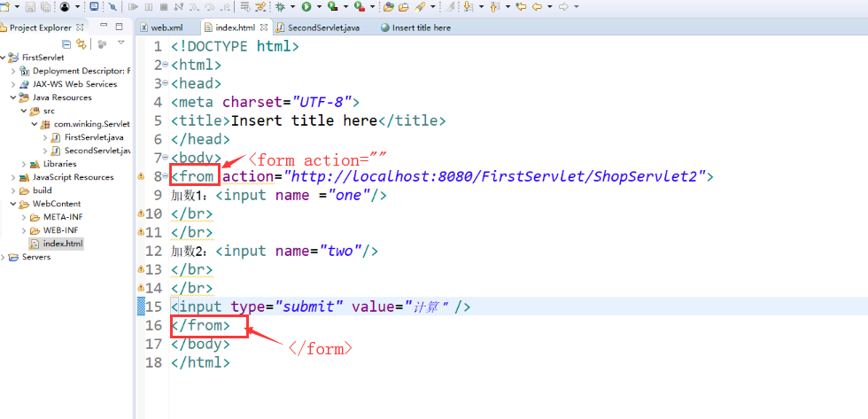Select the Libraries node

pyautogui.click(x=60, y=164)
